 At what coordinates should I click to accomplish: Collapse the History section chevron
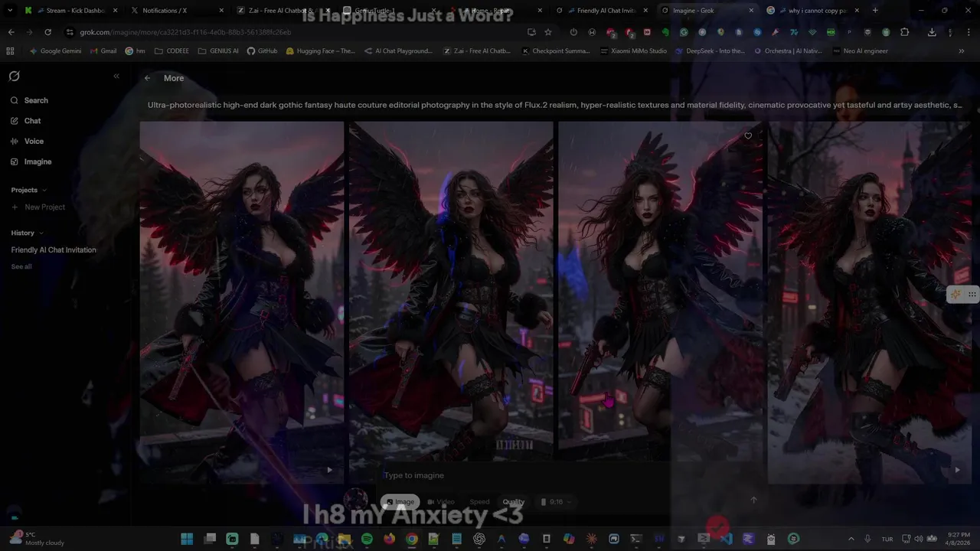pyautogui.click(x=41, y=233)
